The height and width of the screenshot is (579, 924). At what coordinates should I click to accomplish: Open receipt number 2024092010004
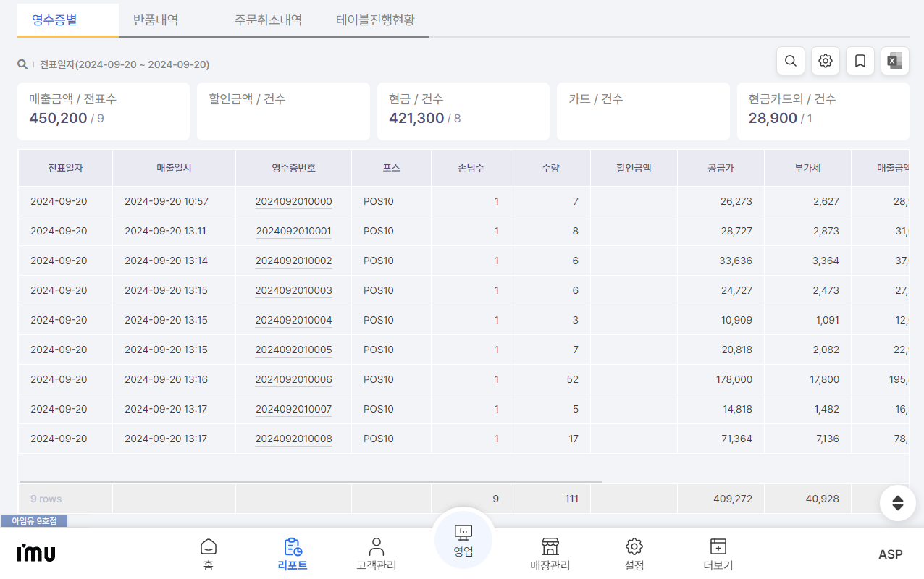pos(293,320)
